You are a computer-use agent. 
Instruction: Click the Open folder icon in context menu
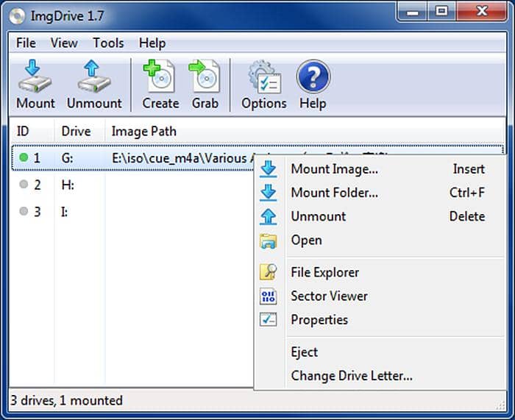point(269,241)
